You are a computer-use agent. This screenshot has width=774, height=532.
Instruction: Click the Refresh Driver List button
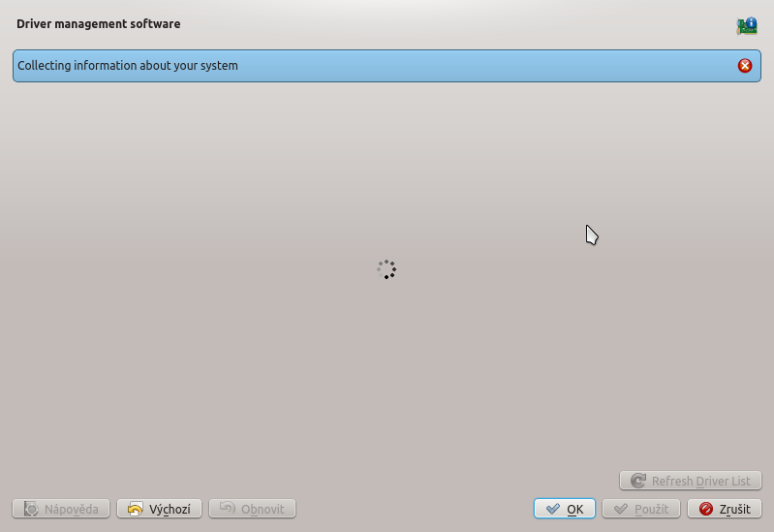coord(690,481)
